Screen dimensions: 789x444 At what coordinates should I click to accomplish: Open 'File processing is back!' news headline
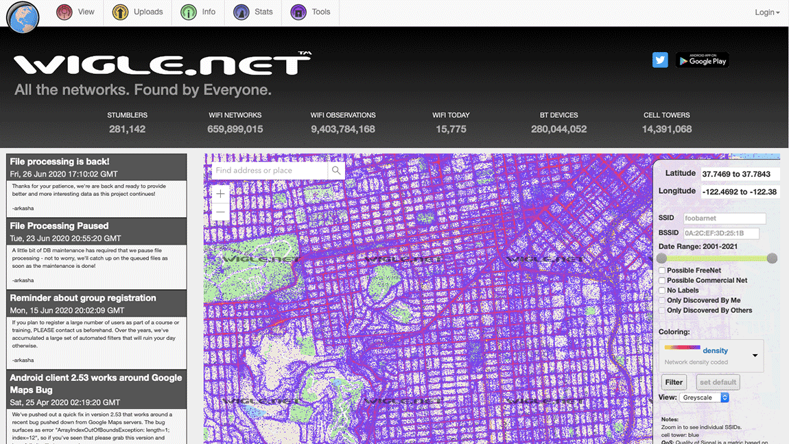click(59, 162)
